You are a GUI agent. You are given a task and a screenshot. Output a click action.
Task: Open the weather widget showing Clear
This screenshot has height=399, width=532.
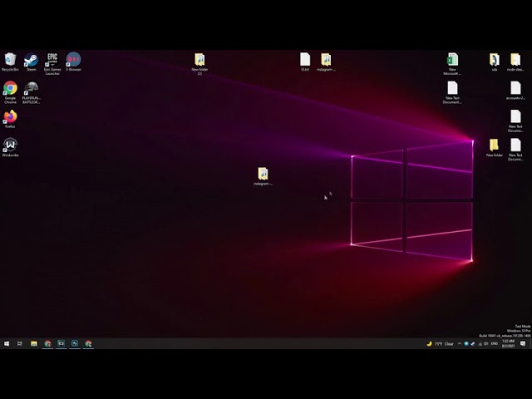tap(440, 343)
